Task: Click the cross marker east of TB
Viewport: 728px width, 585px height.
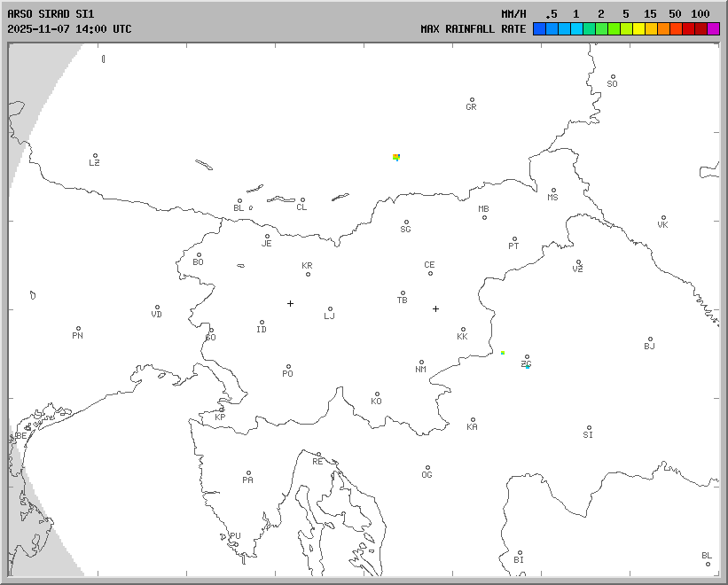Action: [435, 308]
